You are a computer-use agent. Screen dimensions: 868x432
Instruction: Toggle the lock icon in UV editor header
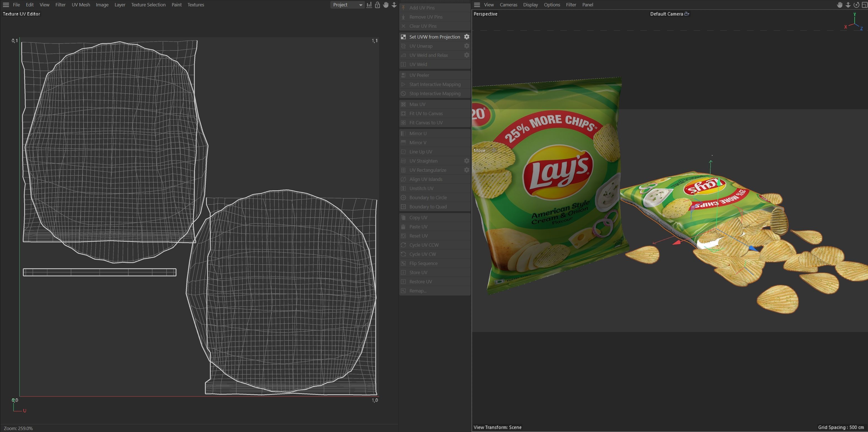[x=377, y=5]
